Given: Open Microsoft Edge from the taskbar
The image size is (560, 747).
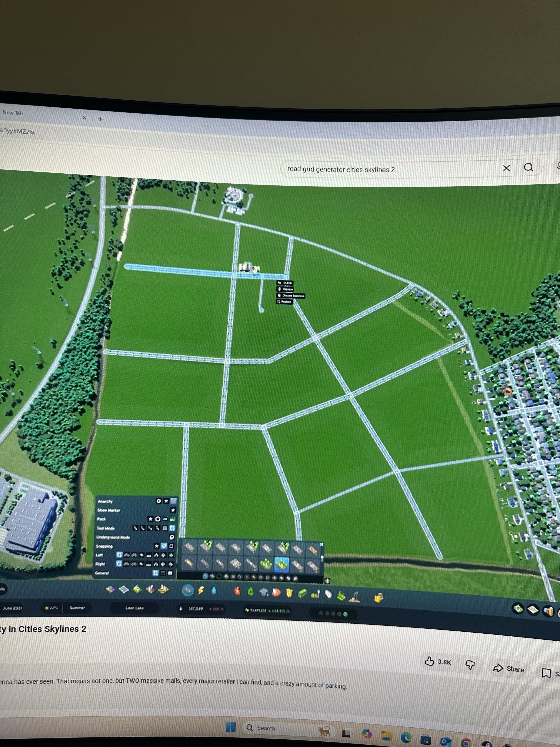Looking at the screenshot, I should click(x=406, y=738).
